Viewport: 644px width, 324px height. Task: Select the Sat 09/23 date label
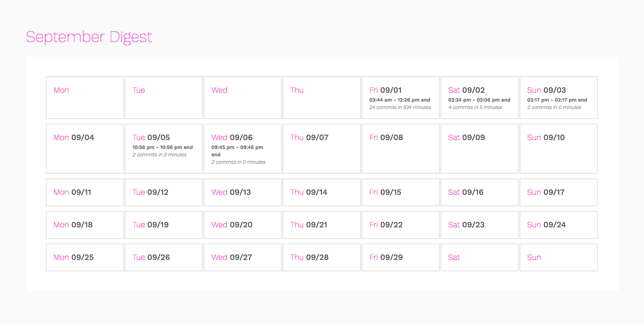(466, 225)
